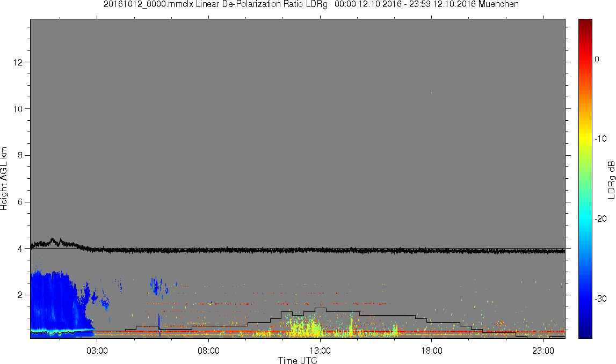Click the 13:00 time tick label
Image resolution: width=616 pixels, height=364 pixels.
click(x=320, y=351)
